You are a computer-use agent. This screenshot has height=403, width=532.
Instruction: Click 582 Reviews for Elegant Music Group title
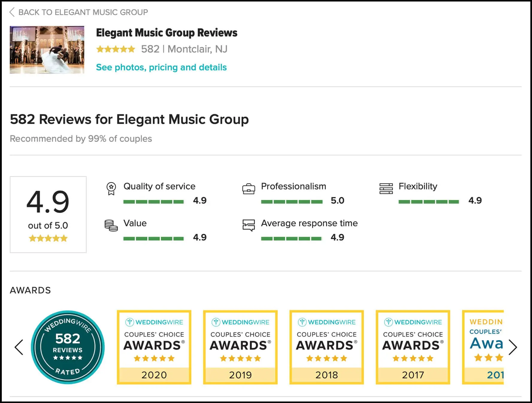click(x=129, y=119)
